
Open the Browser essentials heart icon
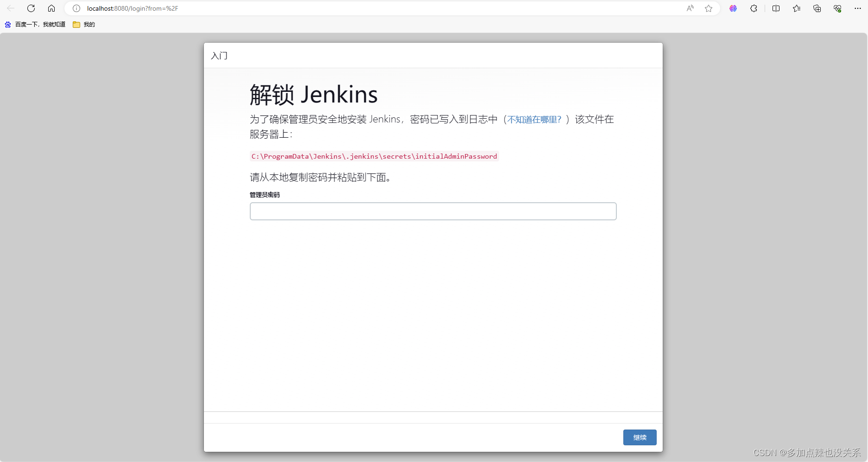(x=837, y=8)
